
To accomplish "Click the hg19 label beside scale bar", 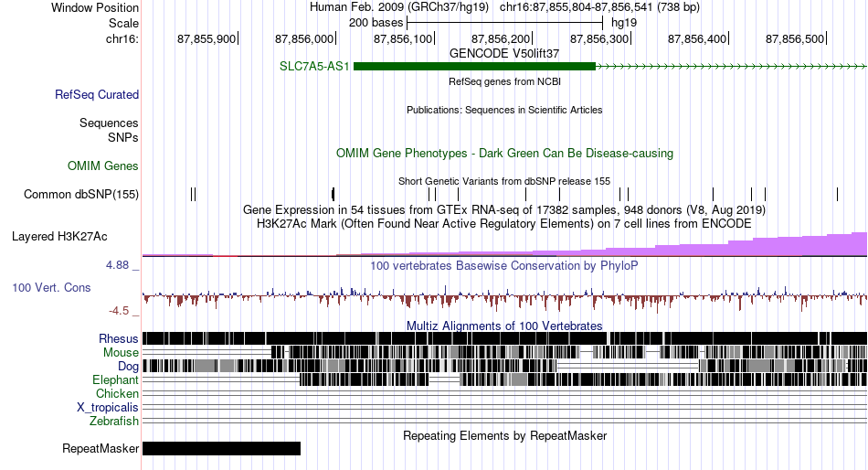I will pyautogui.click(x=624, y=23).
